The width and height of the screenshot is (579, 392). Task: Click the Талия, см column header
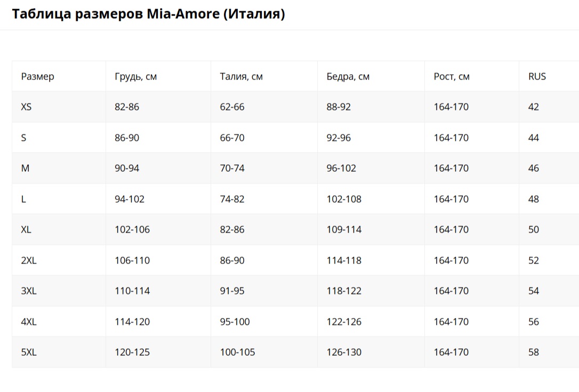click(x=241, y=76)
